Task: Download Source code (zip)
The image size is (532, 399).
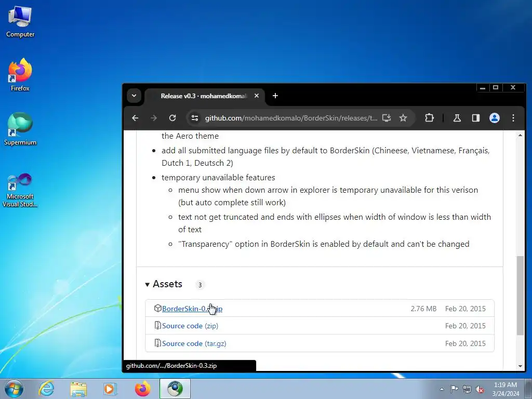Action: click(x=190, y=326)
